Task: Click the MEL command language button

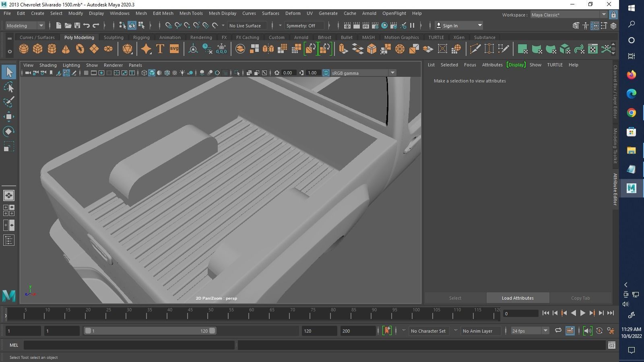Action: click(14, 345)
